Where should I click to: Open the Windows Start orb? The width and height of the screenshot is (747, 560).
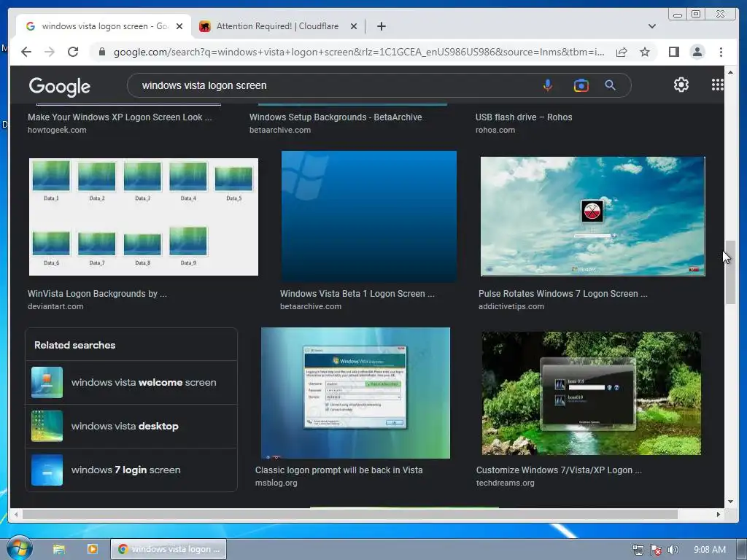[19, 548]
